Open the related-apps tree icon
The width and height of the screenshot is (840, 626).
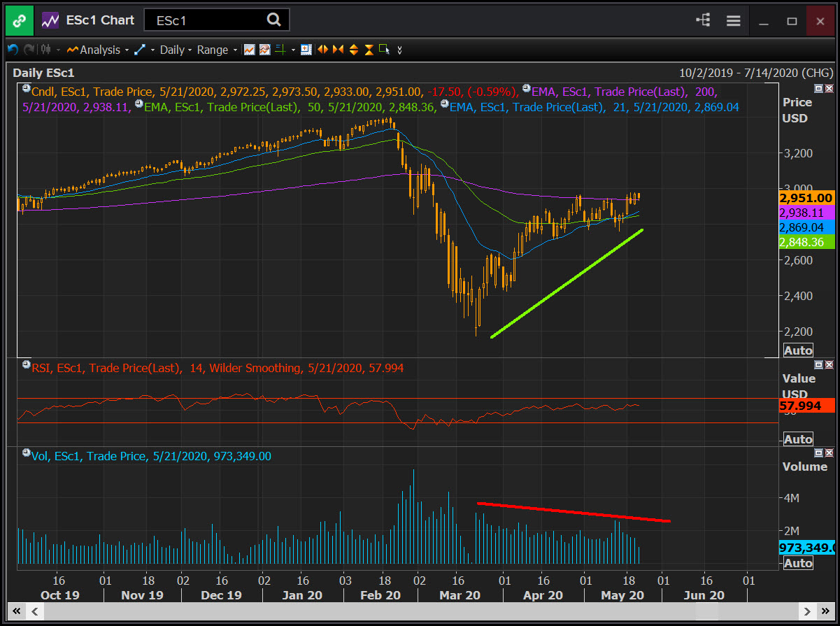point(703,20)
